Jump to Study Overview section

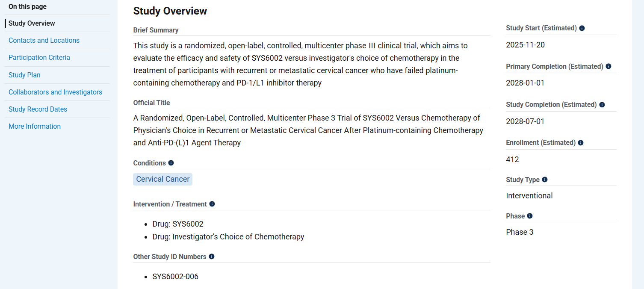[x=32, y=23]
